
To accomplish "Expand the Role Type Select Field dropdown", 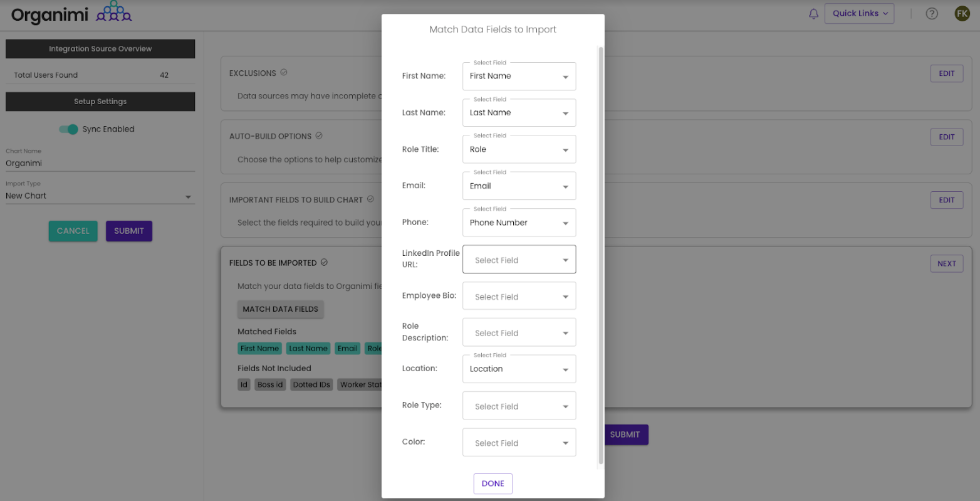I will [x=519, y=406].
